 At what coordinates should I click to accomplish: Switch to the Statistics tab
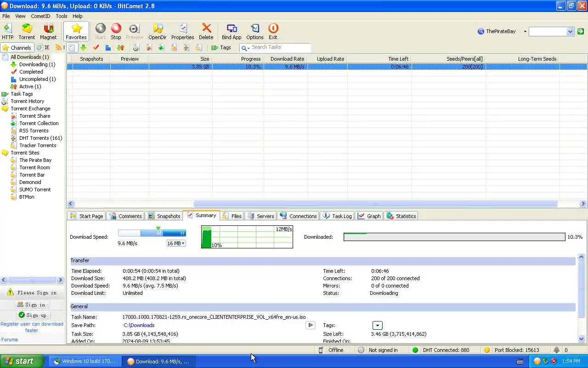click(401, 216)
